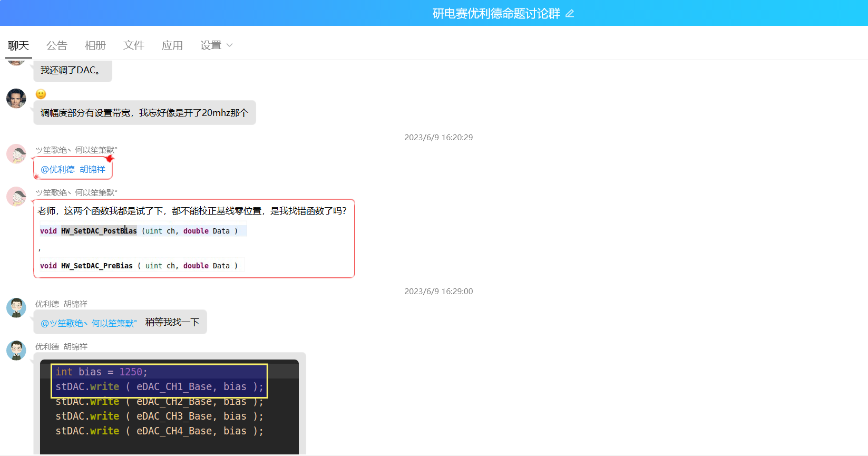This screenshot has height=456, width=868.
Task: Select message about 20mhz bandwidth setting
Action: pos(144,113)
